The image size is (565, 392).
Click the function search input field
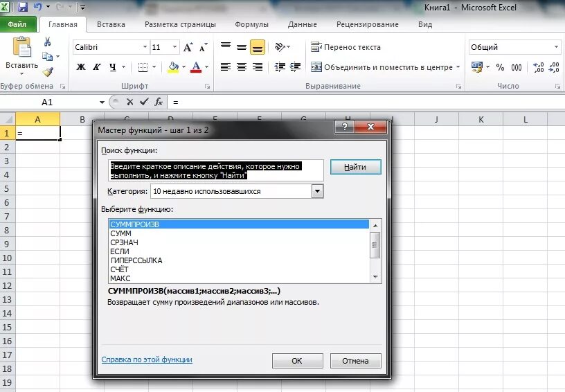216,170
